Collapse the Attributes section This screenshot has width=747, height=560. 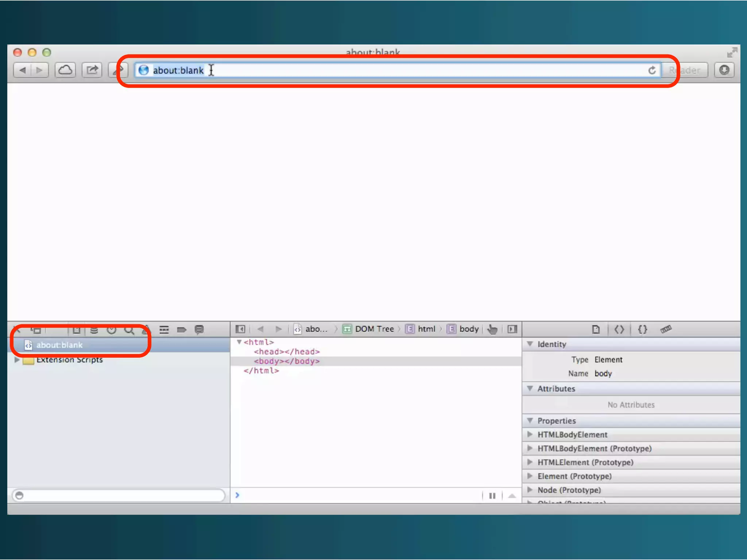[530, 389]
